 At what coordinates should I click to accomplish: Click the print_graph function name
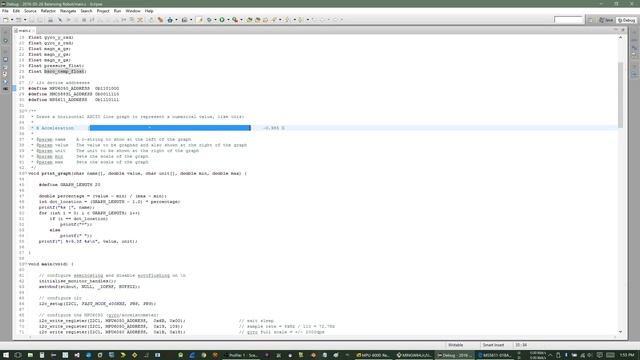[56, 173]
